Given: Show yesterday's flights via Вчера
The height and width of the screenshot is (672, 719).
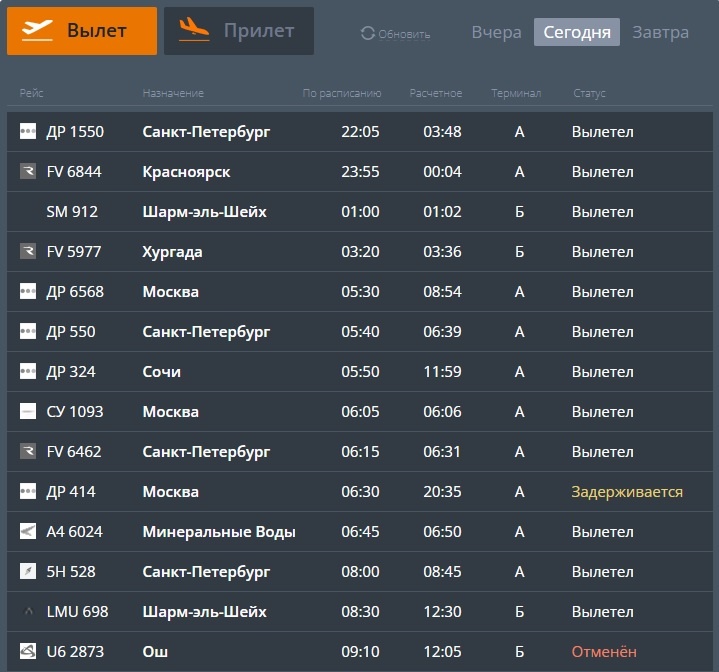Looking at the screenshot, I should click(496, 33).
